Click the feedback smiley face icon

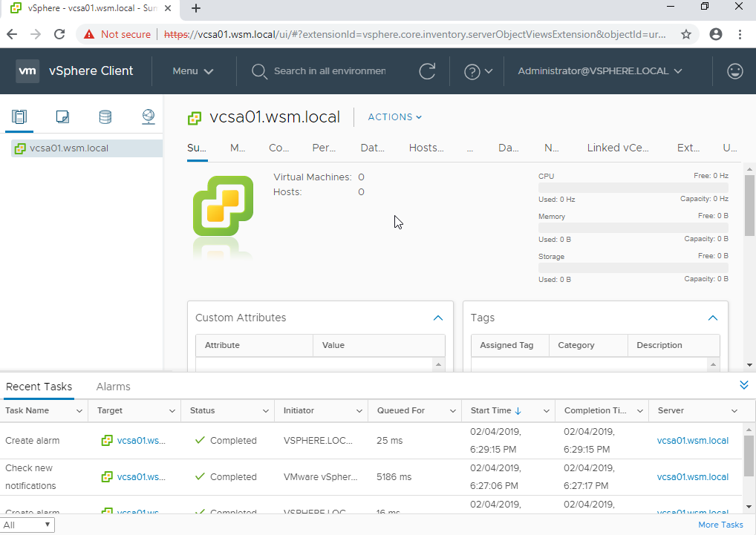click(734, 71)
